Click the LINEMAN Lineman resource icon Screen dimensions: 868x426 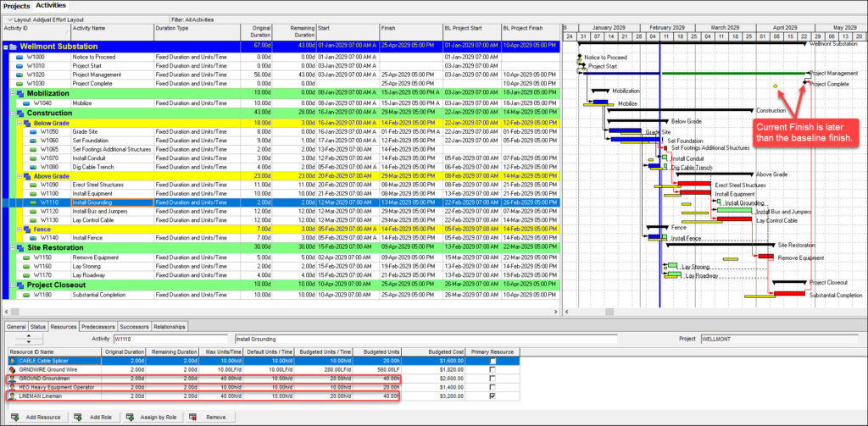coord(11,396)
